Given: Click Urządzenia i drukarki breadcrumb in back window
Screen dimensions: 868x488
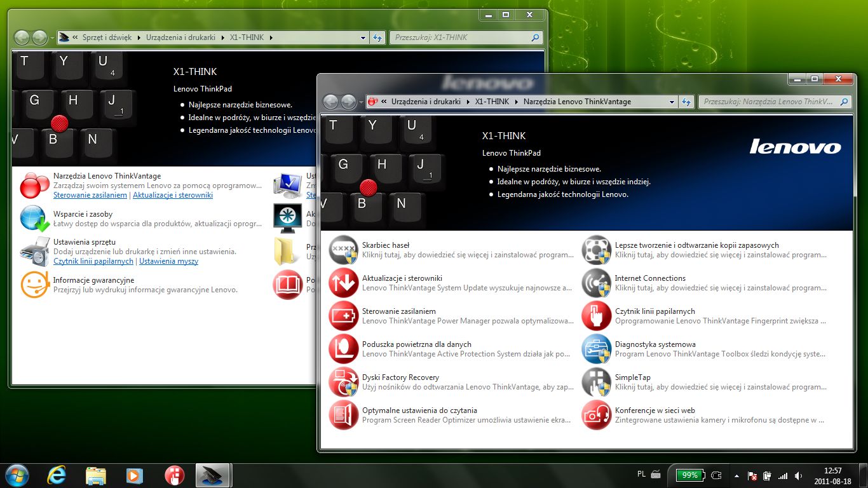Looking at the screenshot, I should pos(181,37).
